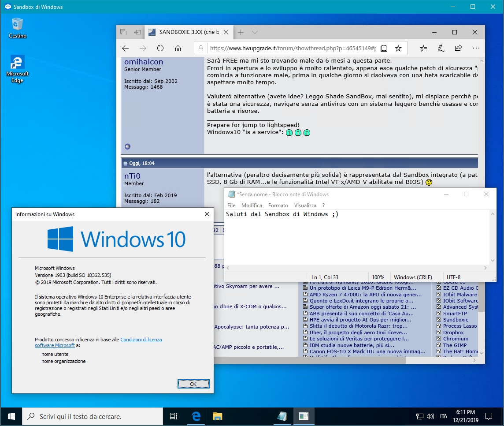
Task: Open a new tab with the plus icon
Action: pyautogui.click(x=241, y=32)
